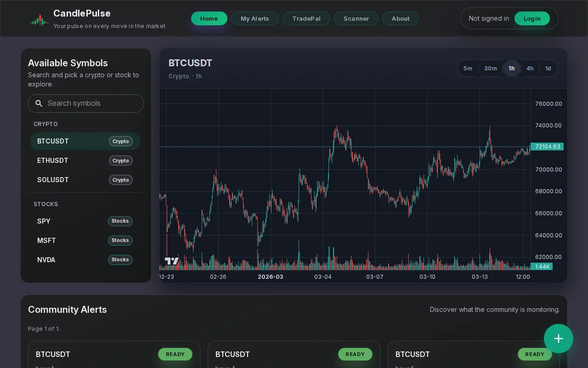Screen dimensions: 588x368
Task: Select the 1h timeframe
Action: tap(512, 68)
